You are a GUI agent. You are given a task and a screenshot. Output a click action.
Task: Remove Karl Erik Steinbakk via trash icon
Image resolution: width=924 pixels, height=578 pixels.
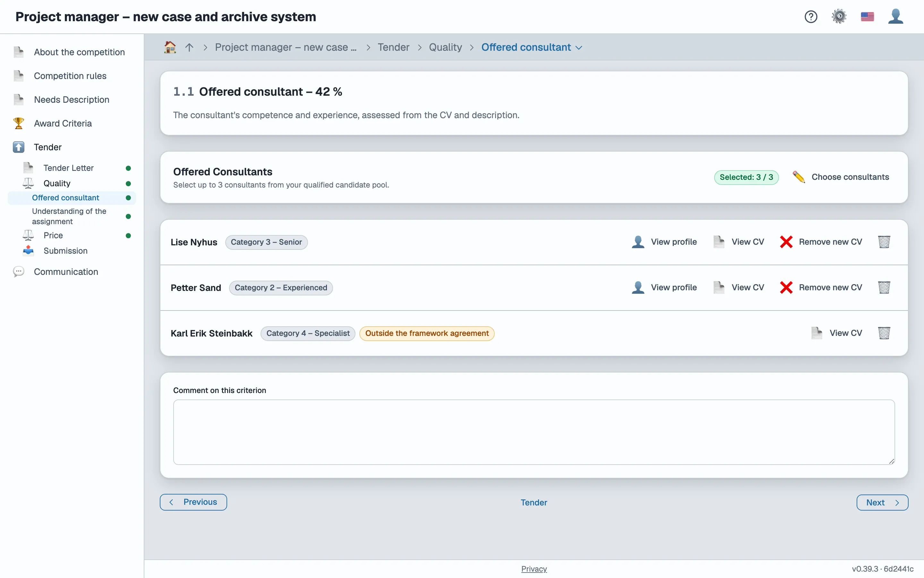tap(884, 333)
